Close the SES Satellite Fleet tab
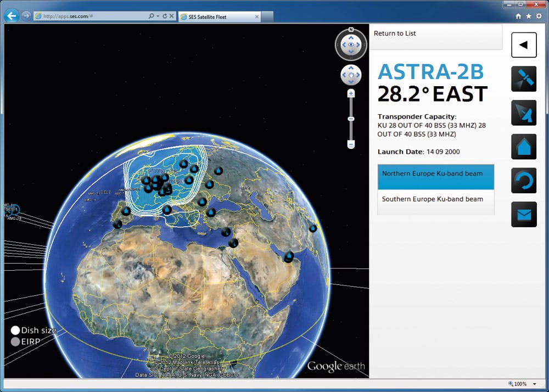This screenshot has width=549, height=392. click(256, 16)
